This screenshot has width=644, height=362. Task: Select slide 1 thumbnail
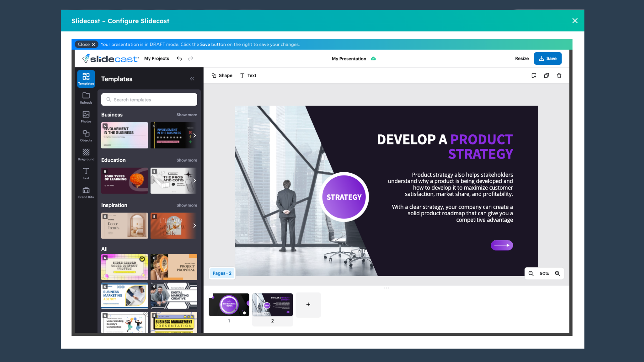[229, 304]
